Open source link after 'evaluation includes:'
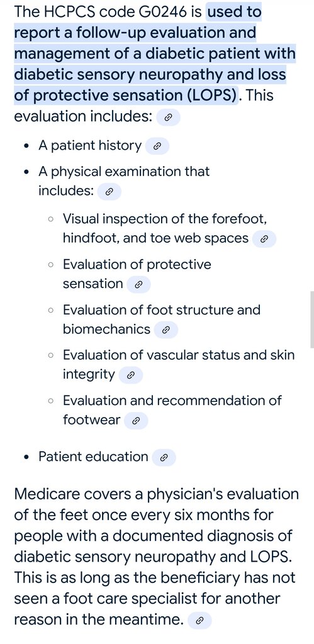The width and height of the screenshot is (314, 644). tap(168, 118)
